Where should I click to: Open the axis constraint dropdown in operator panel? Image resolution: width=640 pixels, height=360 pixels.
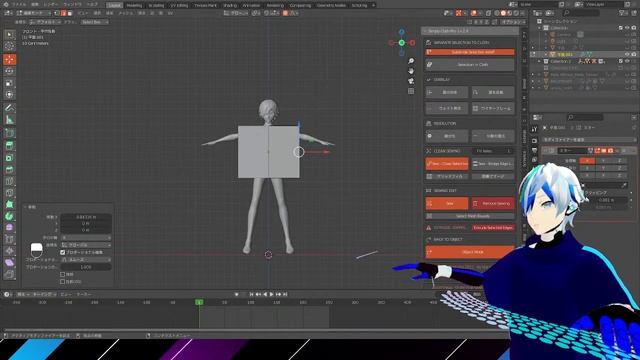86,238
